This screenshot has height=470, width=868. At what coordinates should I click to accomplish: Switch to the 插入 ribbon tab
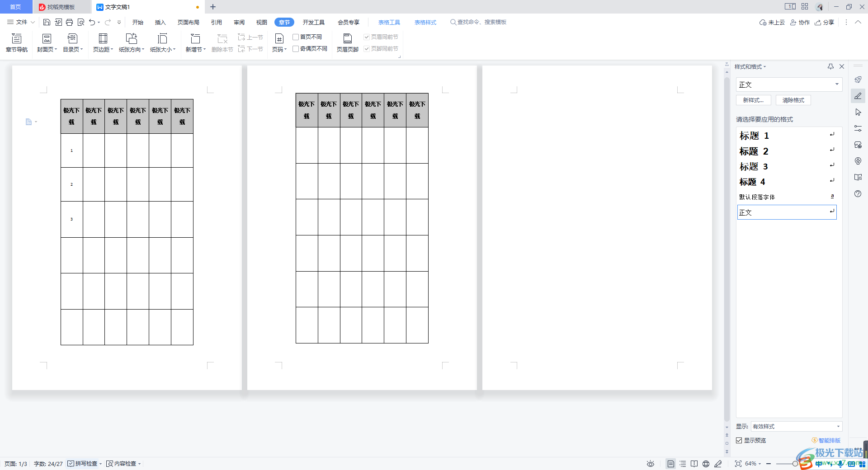click(x=160, y=22)
